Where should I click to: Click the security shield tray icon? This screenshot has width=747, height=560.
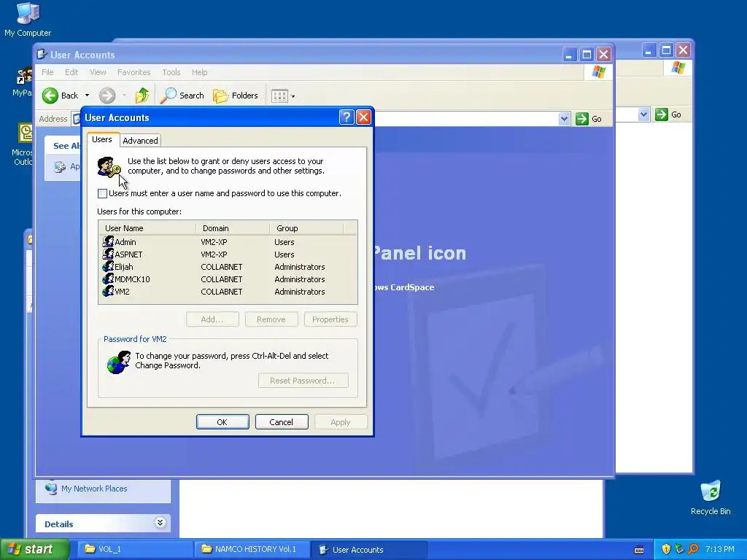tap(666, 550)
